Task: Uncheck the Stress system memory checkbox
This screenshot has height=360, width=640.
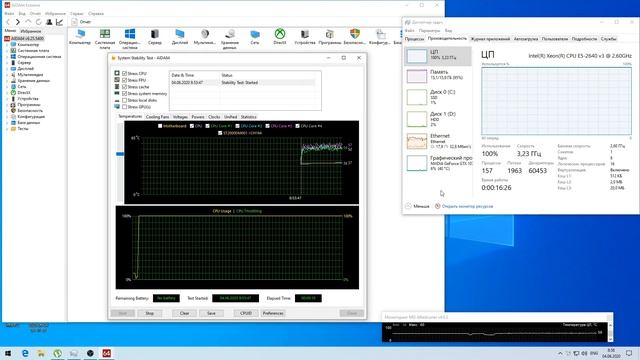Action: [124, 93]
